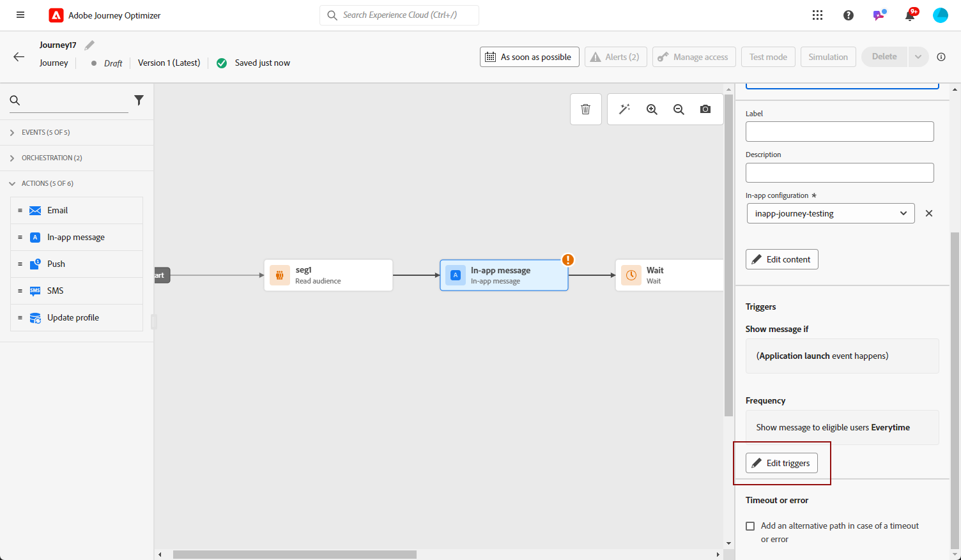Enable alternative path for timeout or error
Viewport: 961px width, 560px height.
point(750,526)
